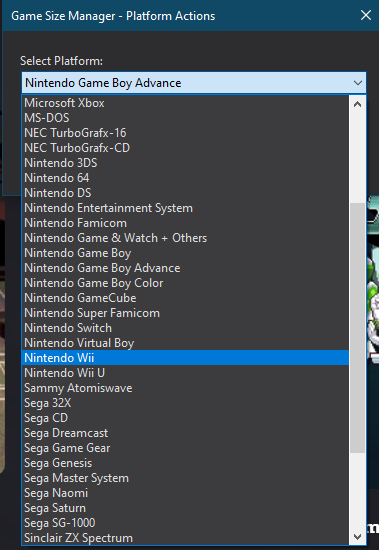Image resolution: width=379 pixels, height=550 pixels.
Task: Select Nintendo GameCube option
Action: click(x=185, y=298)
